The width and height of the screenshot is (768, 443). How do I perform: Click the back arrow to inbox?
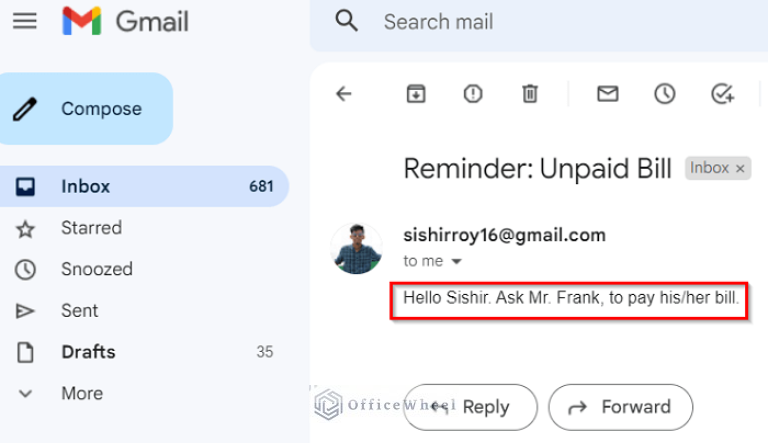pyautogui.click(x=344, y=94)
